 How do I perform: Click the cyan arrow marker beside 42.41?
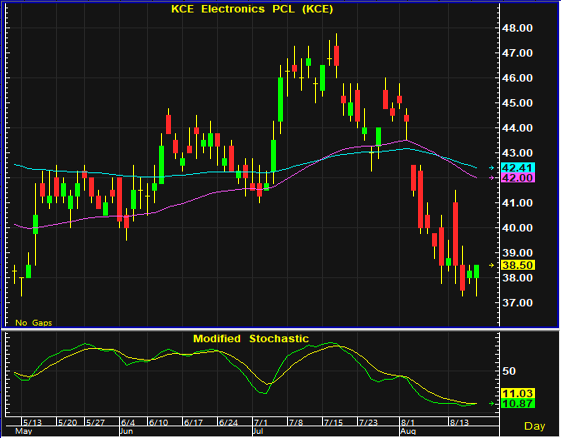pyautogui.click(x=492, y=167)
